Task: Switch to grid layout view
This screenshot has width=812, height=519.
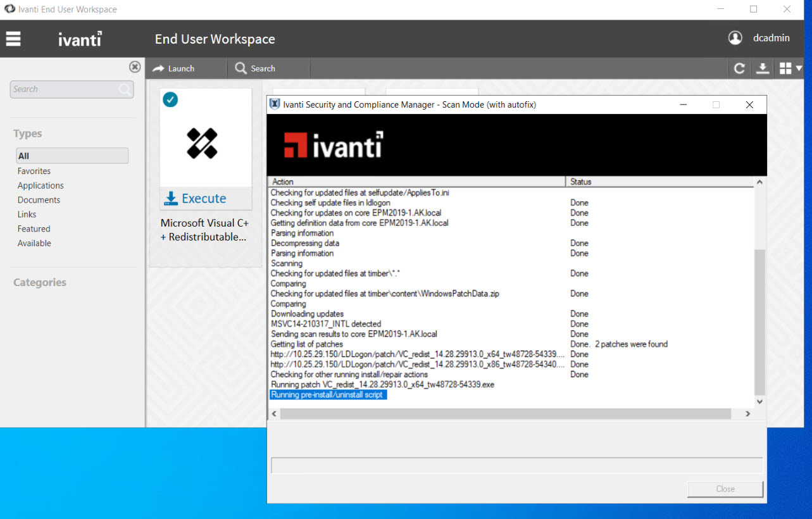Action: click(x=785, y=68)
